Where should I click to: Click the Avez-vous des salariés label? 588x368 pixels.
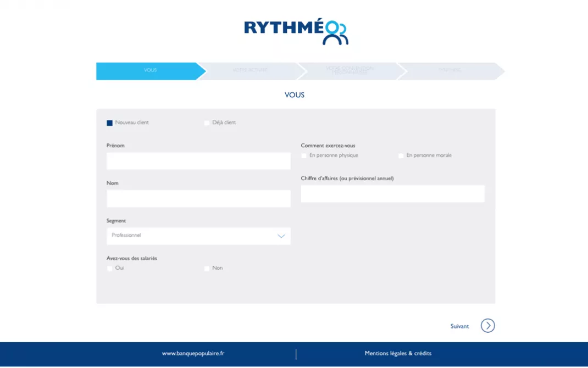pyautogui.click(x=132, y=258)
